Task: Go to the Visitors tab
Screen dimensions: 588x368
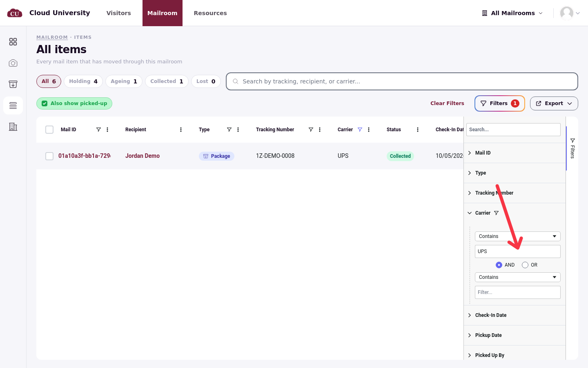Action: pos(119,13)
